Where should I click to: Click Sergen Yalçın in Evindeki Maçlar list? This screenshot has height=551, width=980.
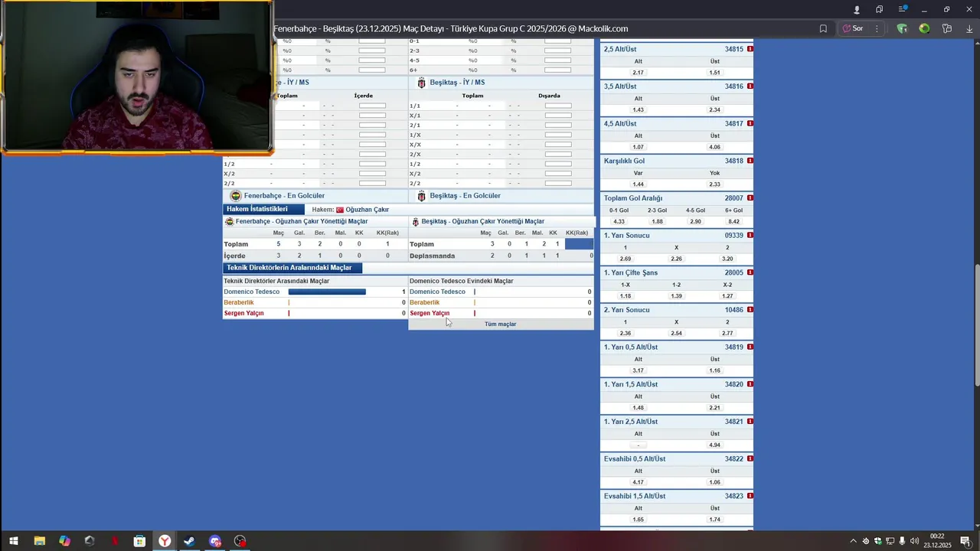(430, 313)
